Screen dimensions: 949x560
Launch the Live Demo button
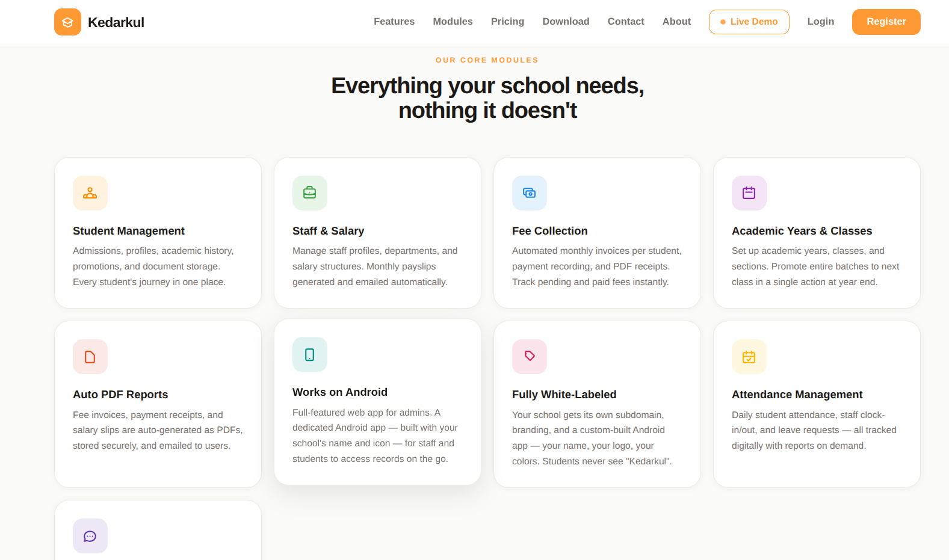[749, 22]
